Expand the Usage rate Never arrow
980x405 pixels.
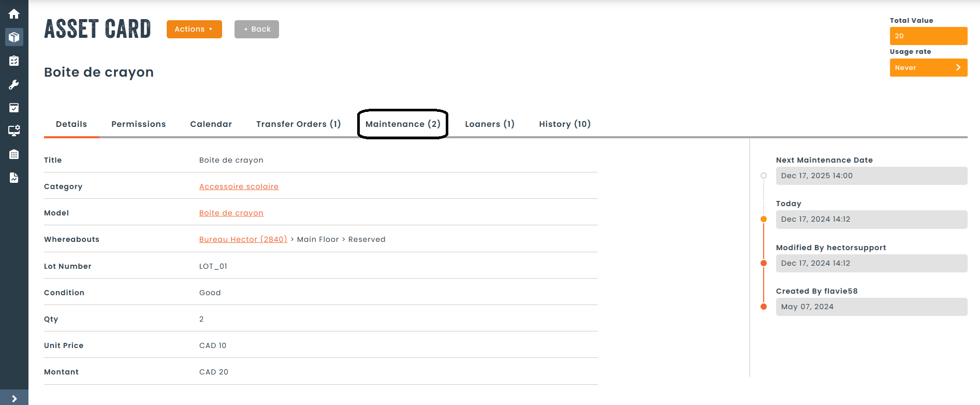pyautogui.click(x=958, y=67)
